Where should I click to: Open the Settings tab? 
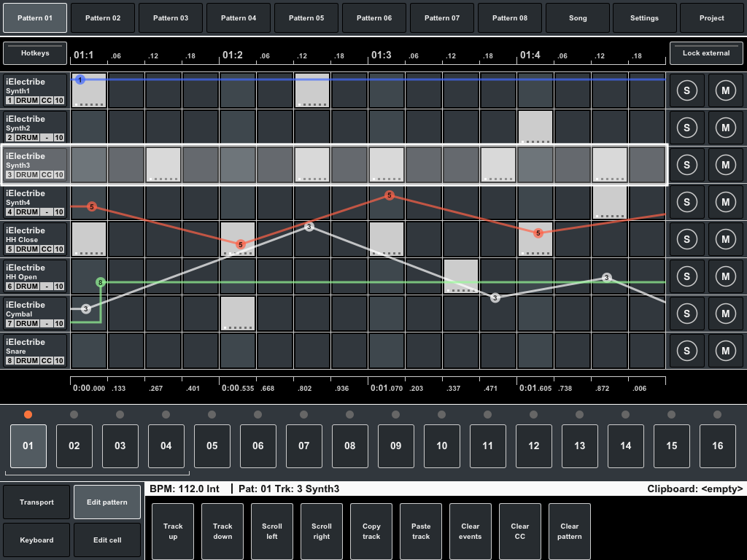644,17
